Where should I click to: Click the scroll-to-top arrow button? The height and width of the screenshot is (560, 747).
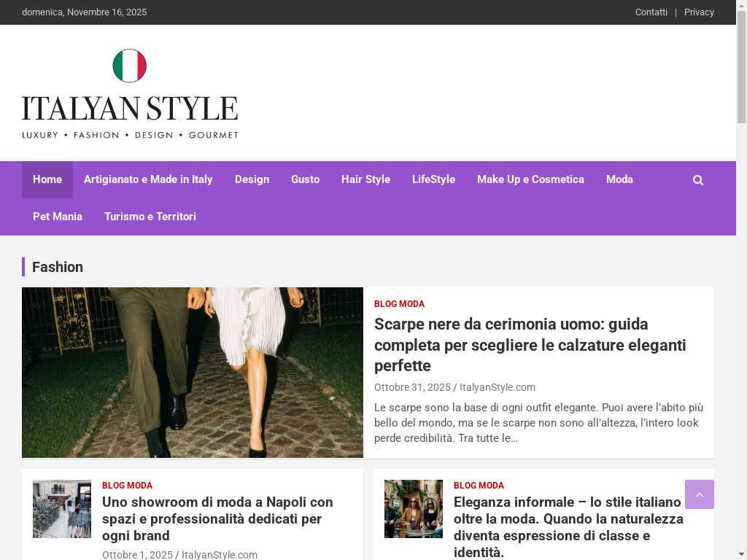(699, 494)
